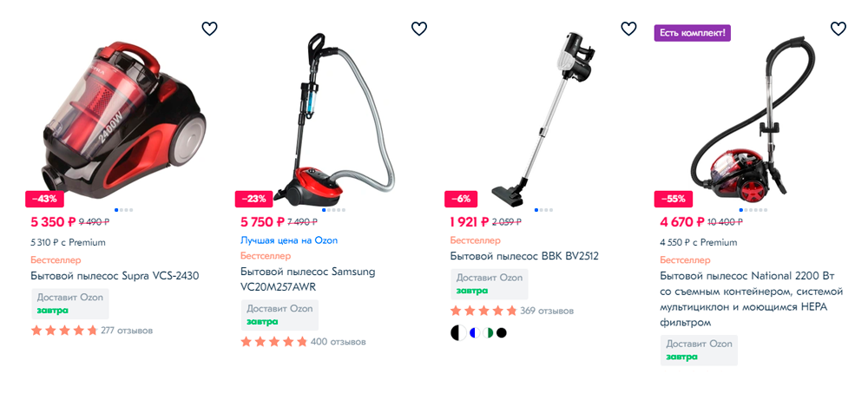Favorite the National 2200 Вт vacuum
This screenshot has width=868, height=394.
[838, 29]
